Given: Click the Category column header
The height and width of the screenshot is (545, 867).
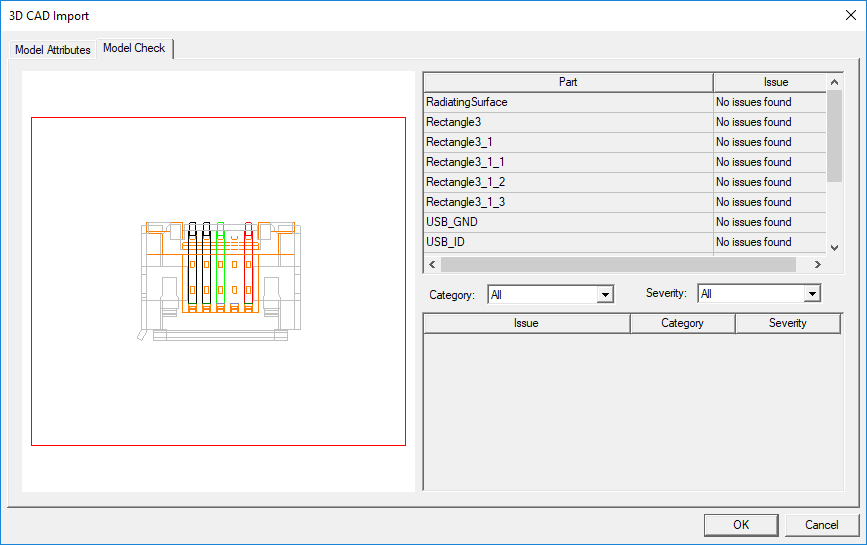Looking at the screenshot, I should [x=682, y=323].
